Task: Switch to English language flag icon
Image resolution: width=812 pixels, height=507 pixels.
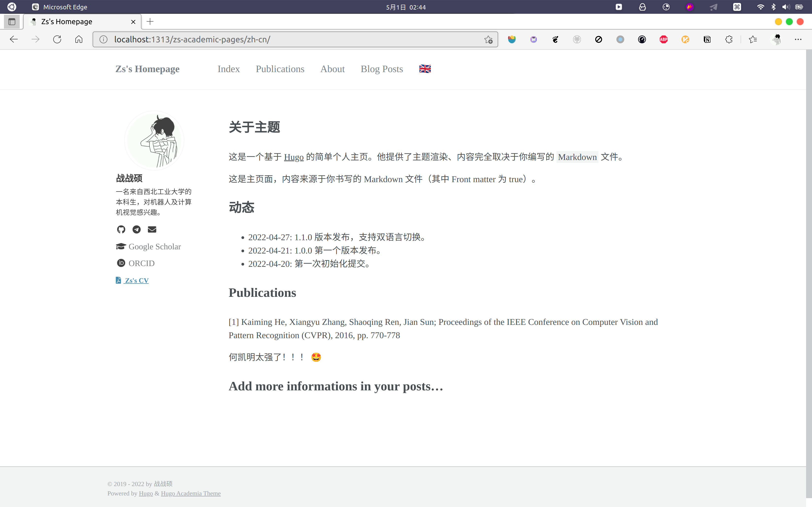Action: coord(425,69)
